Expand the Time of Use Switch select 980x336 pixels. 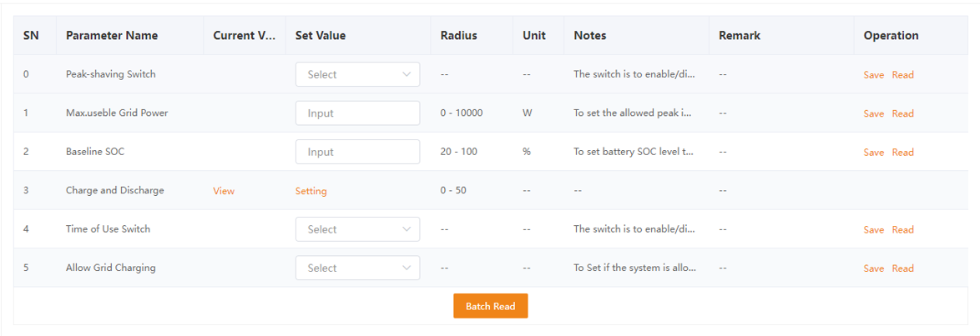(357, 229)
